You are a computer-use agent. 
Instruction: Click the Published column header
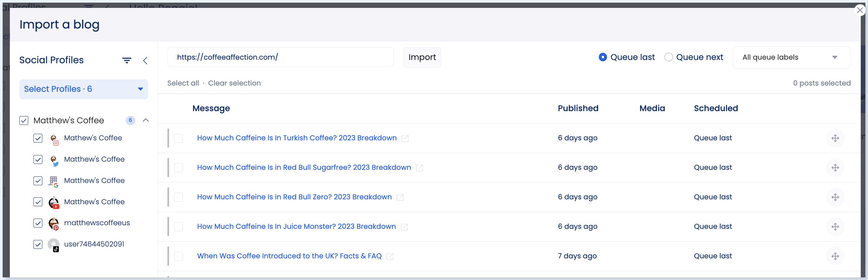(x=578, y=109)
